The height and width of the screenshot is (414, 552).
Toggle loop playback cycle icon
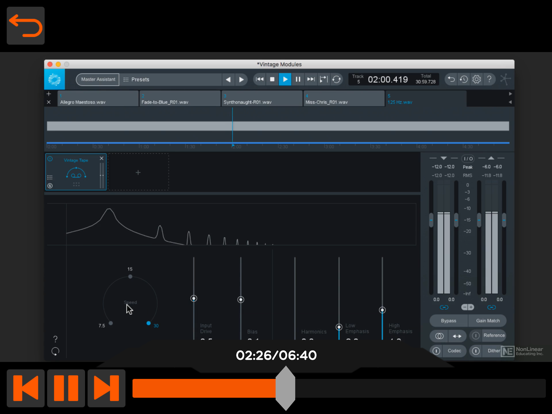[x=336, y=80]
